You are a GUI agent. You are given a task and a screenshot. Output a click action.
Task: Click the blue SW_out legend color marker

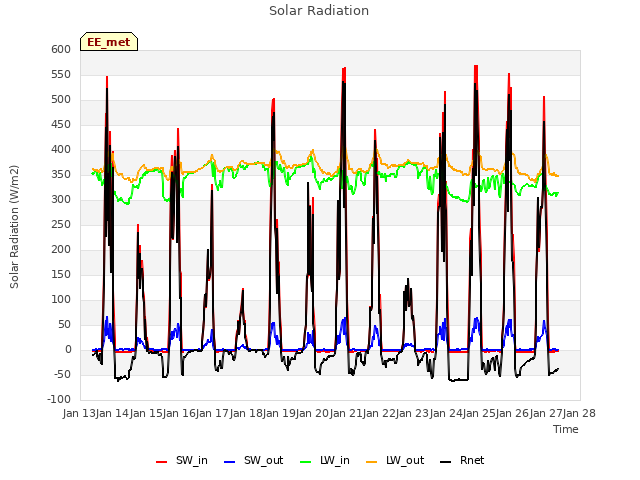point(230,462)
